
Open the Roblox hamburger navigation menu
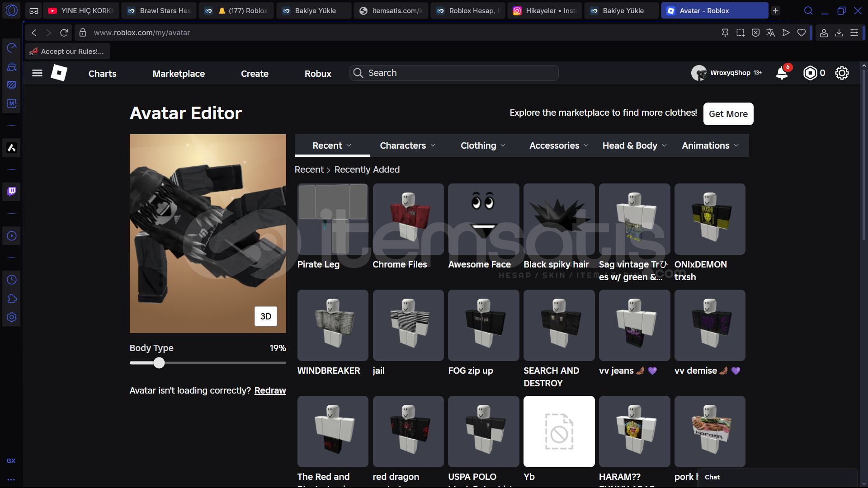coord(37,73)
